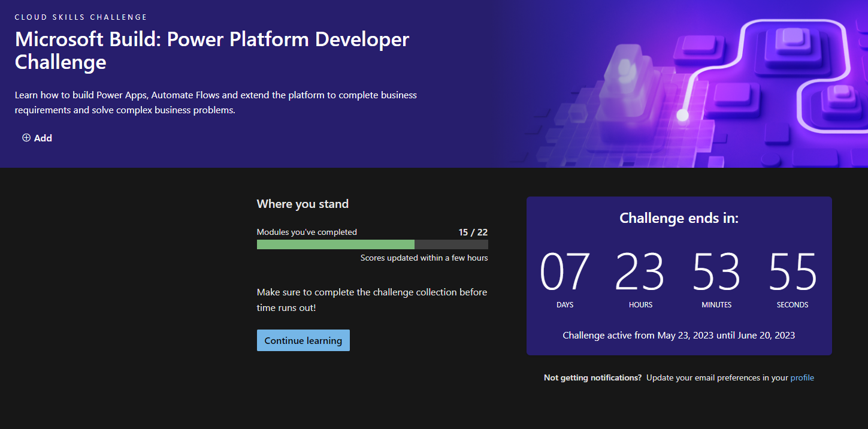This screenshot has width=868, height=429.
Task: Click the challenge active dates text
Action: click(679, 335)
